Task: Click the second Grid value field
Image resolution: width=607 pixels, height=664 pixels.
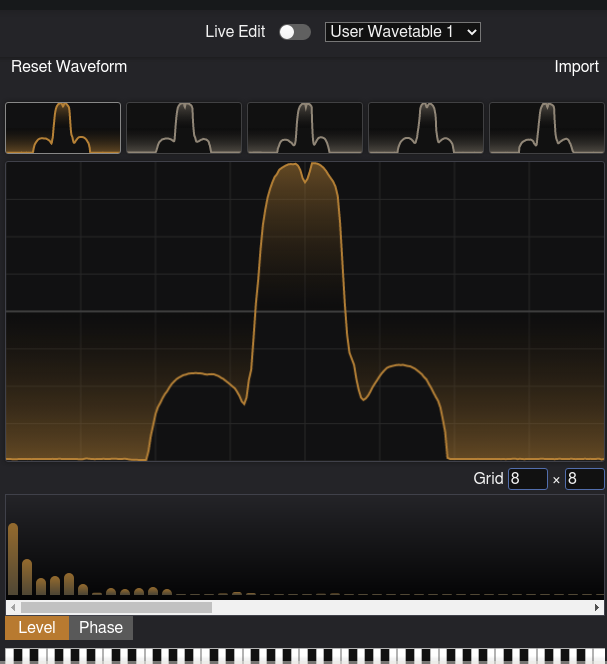Action: pos(584,479)
